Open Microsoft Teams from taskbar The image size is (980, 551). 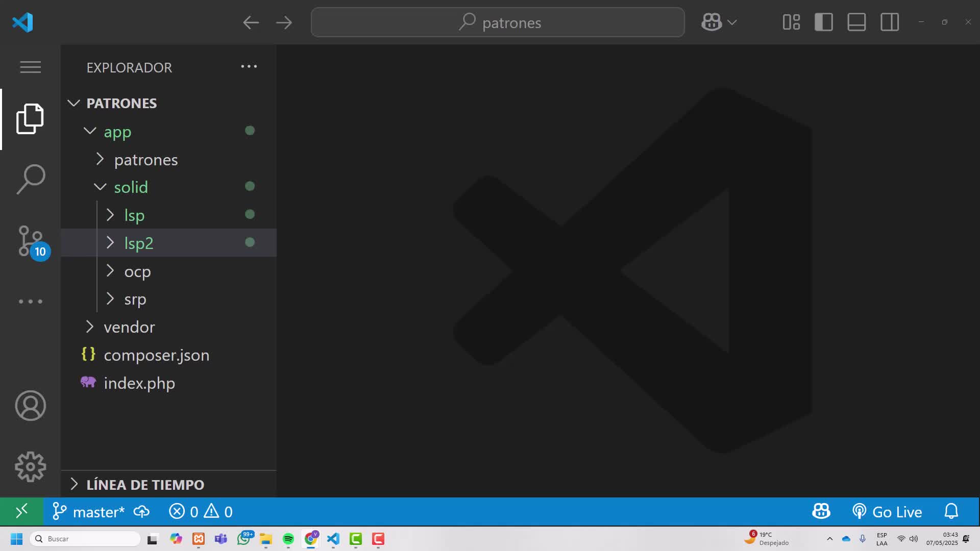pos(221,539)
